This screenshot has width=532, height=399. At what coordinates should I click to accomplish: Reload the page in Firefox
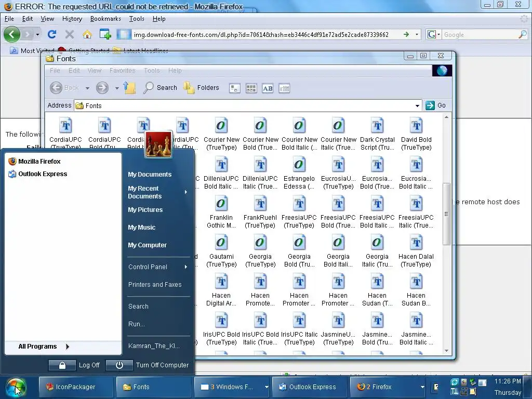tap(52, 34)
